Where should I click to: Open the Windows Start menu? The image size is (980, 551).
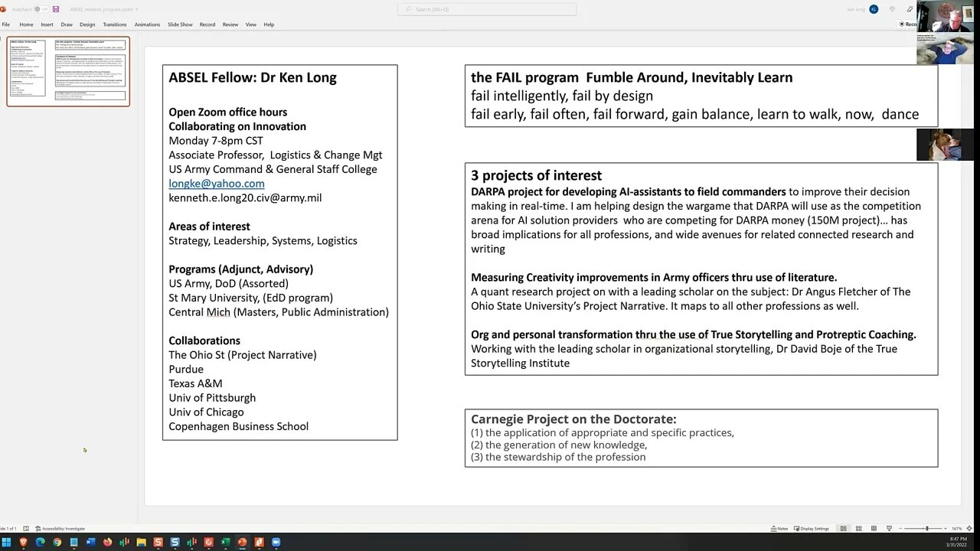point(6,543)
